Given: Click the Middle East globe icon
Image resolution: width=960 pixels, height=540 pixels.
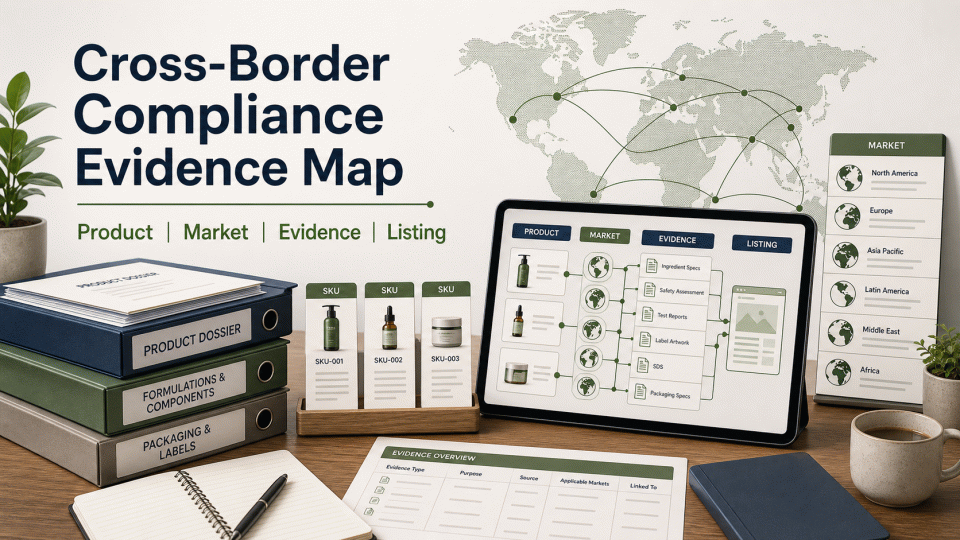Looking at the screenshot, I should [x=840, y=333].
